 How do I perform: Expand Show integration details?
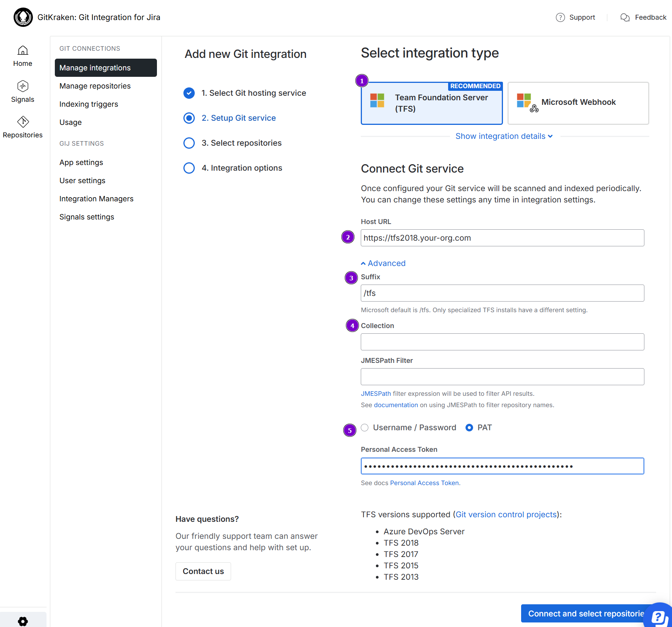pyautogui.click(x=504, y=136)
